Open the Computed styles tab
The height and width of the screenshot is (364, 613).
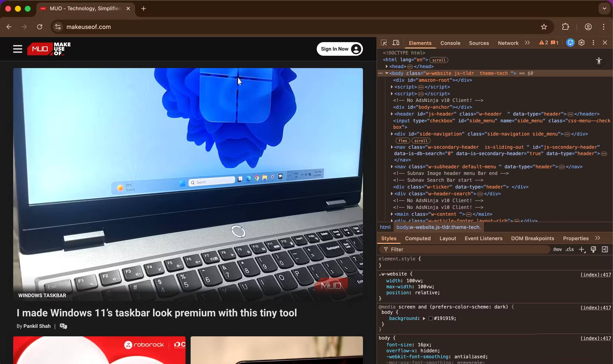pos(418,238)
